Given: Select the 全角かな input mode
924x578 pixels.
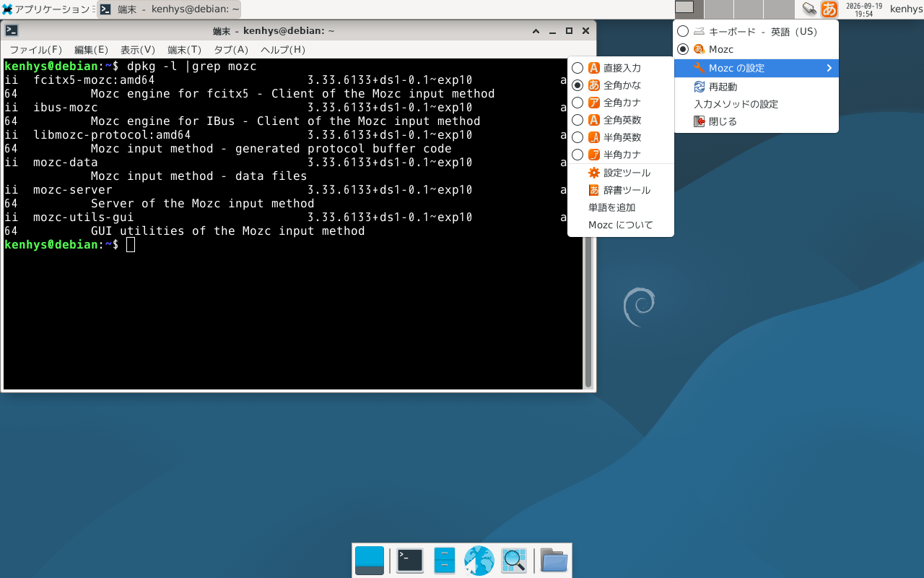Looking at the screenshot, I should coord(621,85).
